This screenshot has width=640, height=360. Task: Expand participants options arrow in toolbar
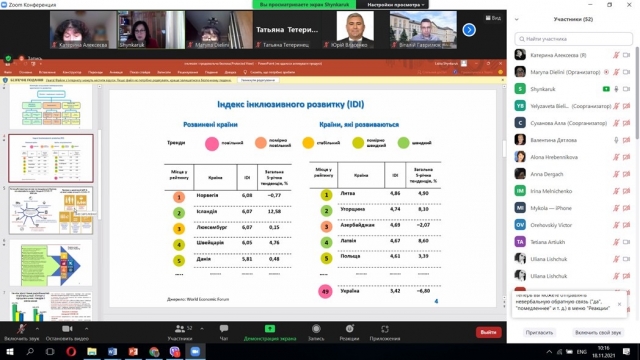pyautogui.click(x=202, y=329)
